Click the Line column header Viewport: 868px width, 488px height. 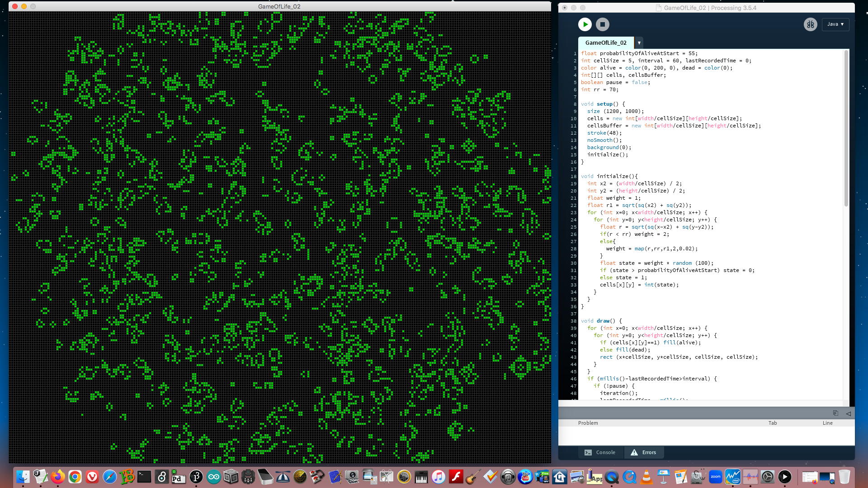point(827,423)
